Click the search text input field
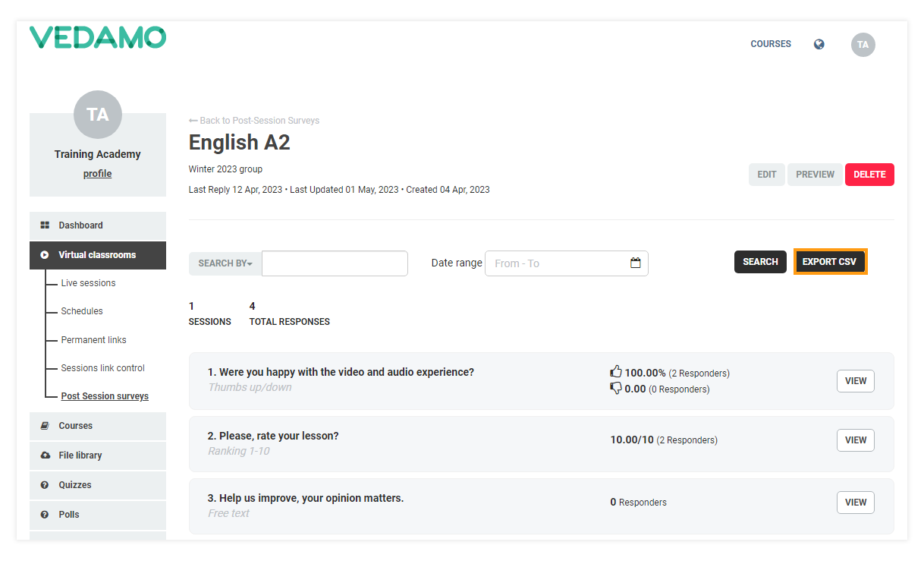The height and width of the screenshot is (561, 924). pyautogui.click(x=335, y=263)
